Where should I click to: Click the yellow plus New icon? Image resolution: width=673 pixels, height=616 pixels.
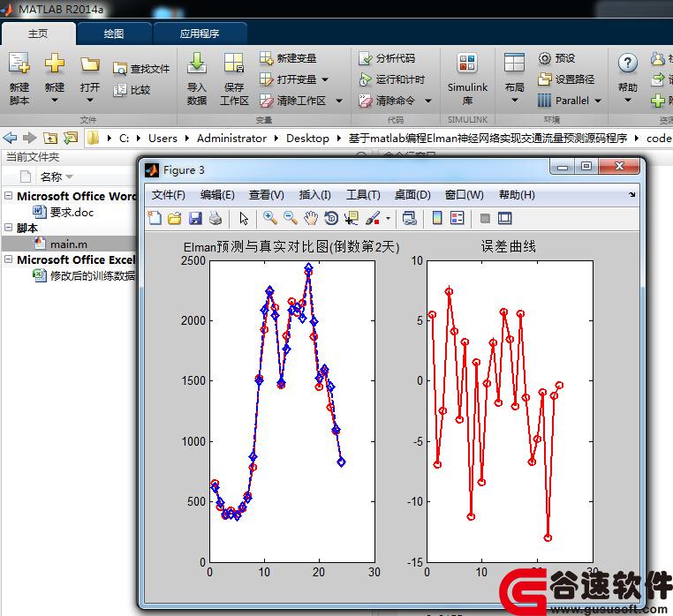pyautogui.click(x=55, y=64)
